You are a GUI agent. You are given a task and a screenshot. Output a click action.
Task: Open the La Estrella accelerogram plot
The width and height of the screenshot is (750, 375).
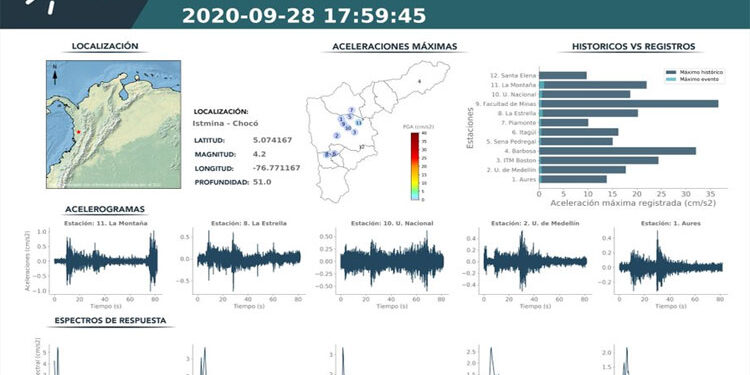(x=249, y=261)
